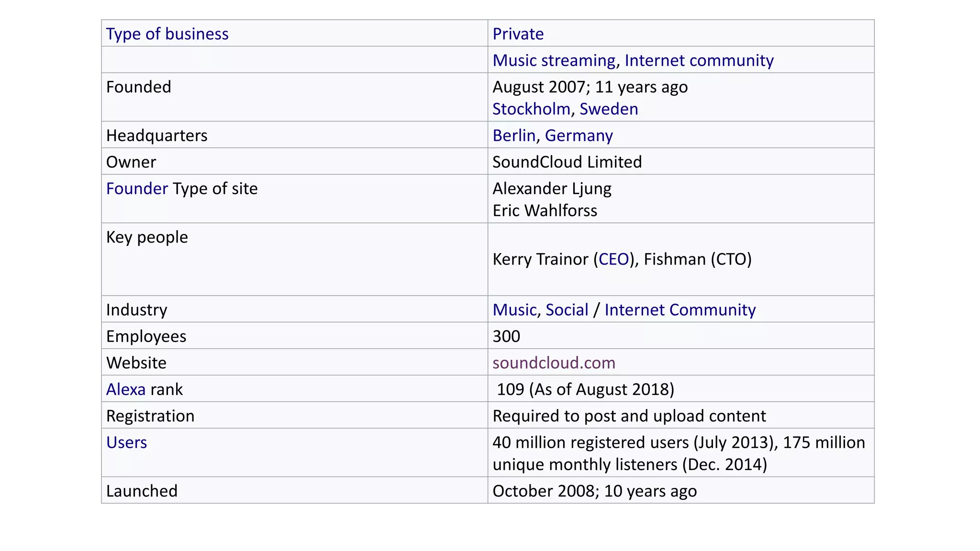Open the 'Internet community' link
The width and height of the screenshot is (980, 551).
tap(699, 61)
